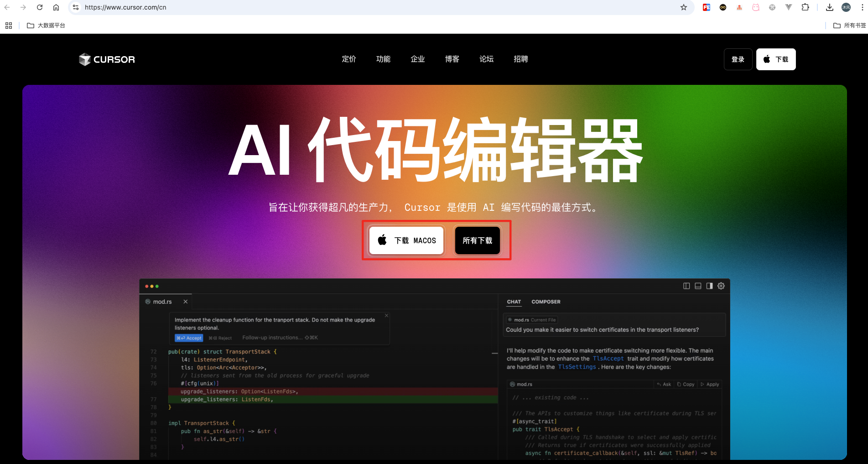The height and width of the screenshot is (464, 868).
Task: Click the 所有下载 button
Action: click(478, 240)
